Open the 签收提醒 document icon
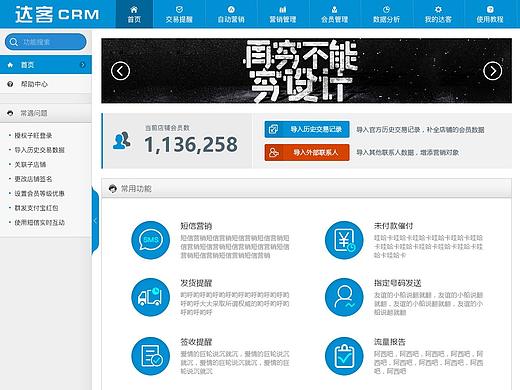520x390 pixels. click(x=151, y=356)
